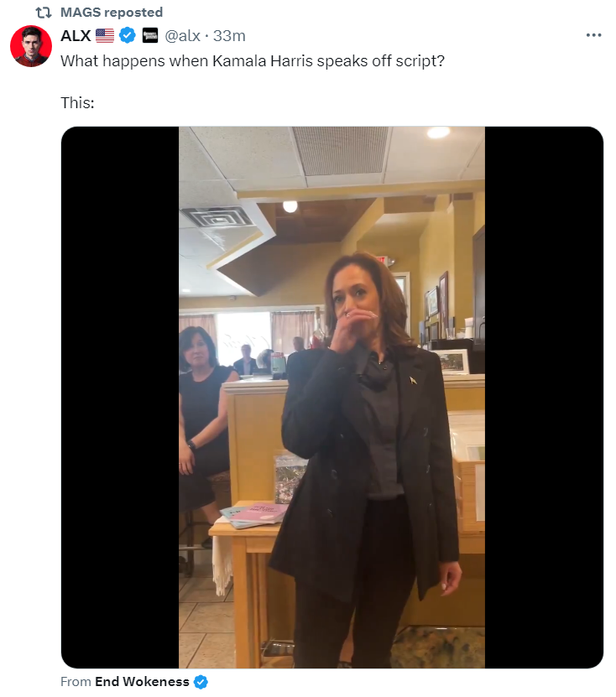Open ALX's round profile avatar

coord(31,46)
